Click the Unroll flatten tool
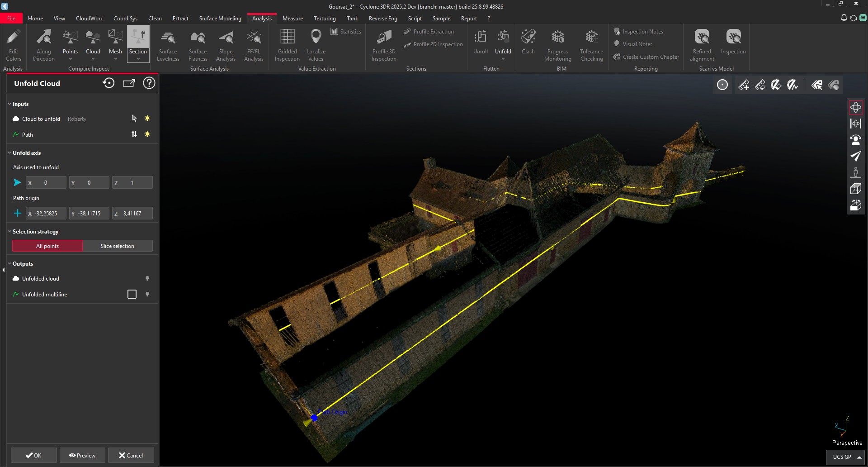 480,42
